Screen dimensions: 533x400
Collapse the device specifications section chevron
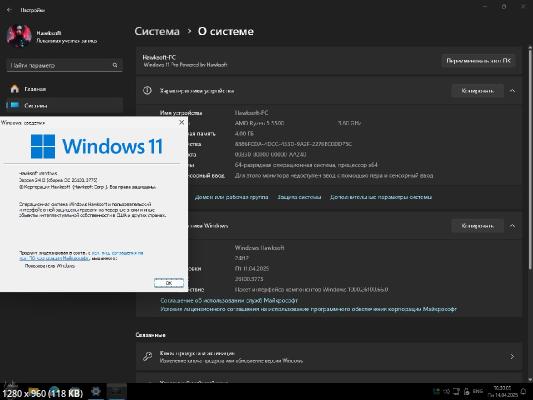512,91
